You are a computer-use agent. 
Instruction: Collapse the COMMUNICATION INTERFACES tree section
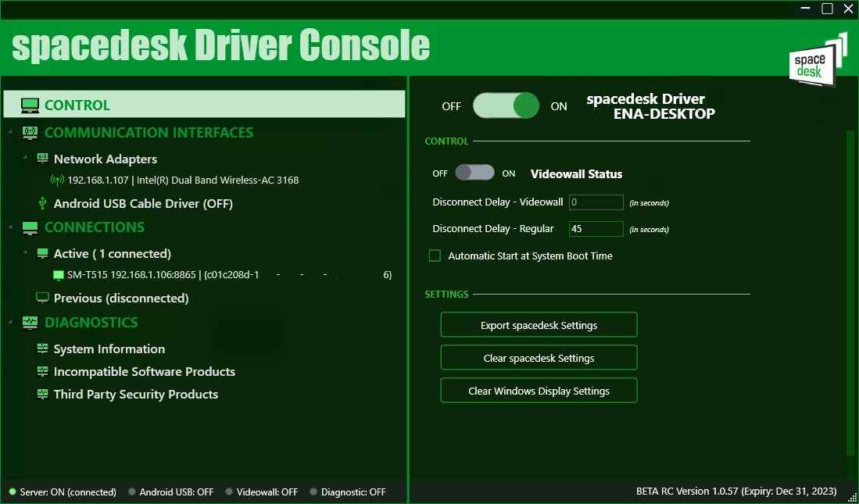point(10,131)
